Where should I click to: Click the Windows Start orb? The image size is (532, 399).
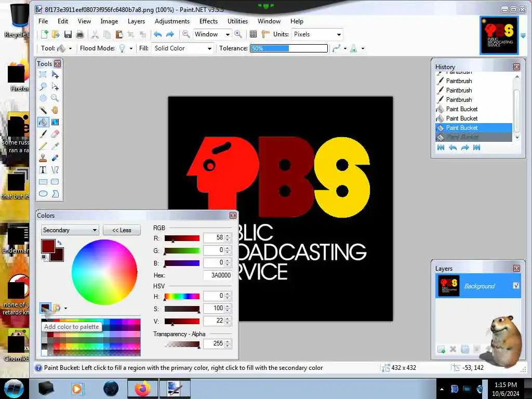[x=14, y=389]
